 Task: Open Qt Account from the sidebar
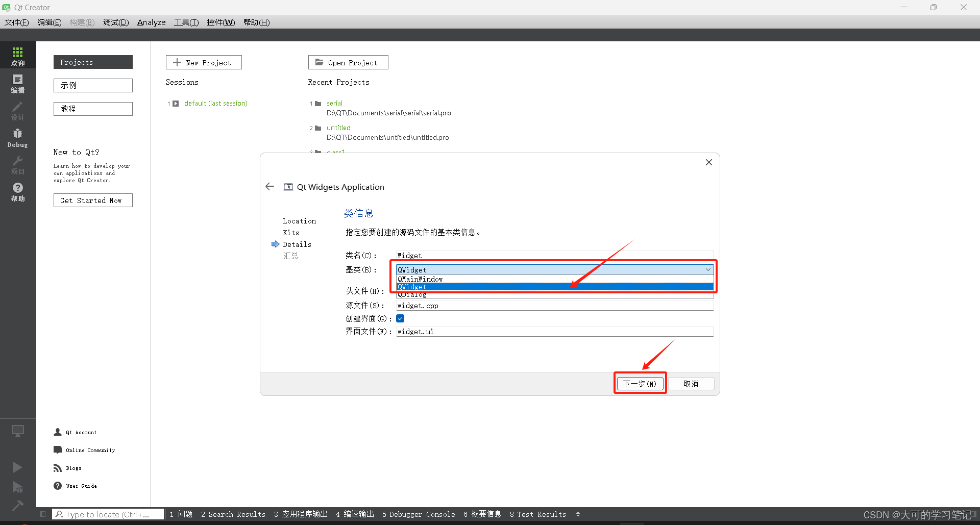click(76, 432)
